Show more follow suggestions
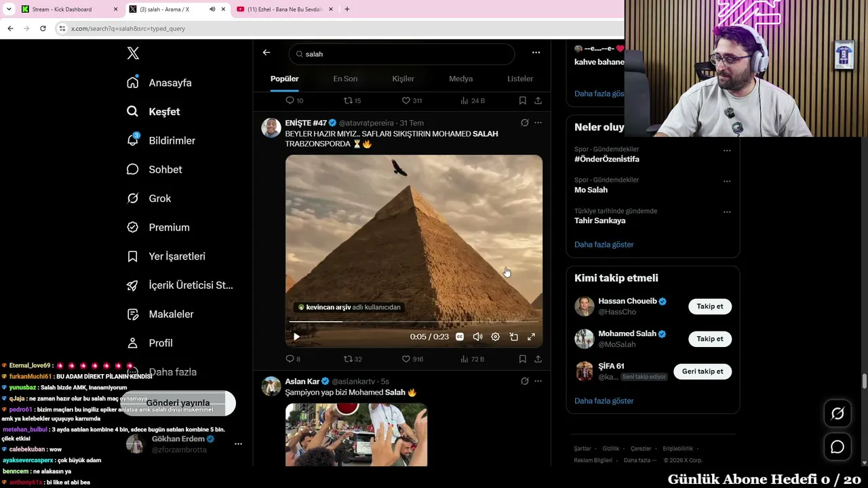Image resolution: width=868 pixels, height=488 pixels. [604, 401]
